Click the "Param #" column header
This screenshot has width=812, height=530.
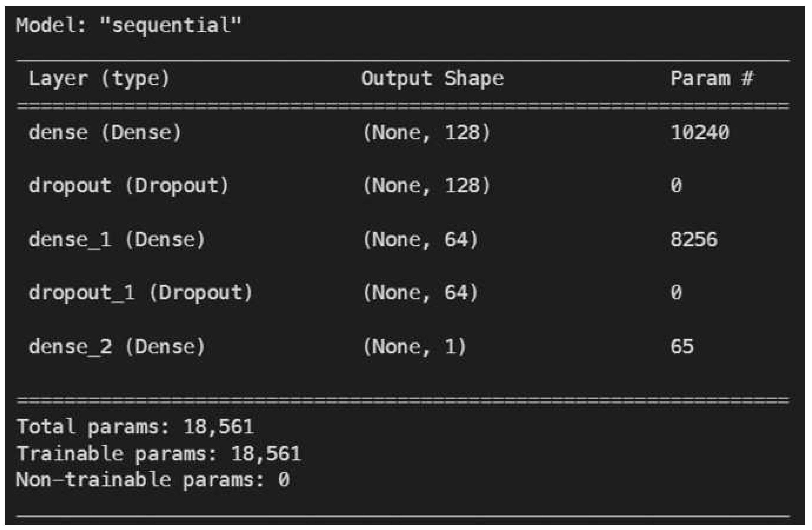coord(711,79)
